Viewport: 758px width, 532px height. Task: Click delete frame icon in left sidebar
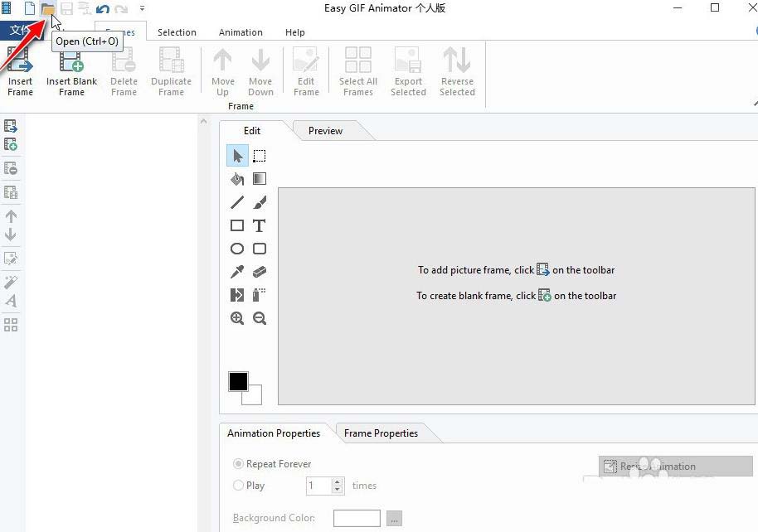click(11, 168)
